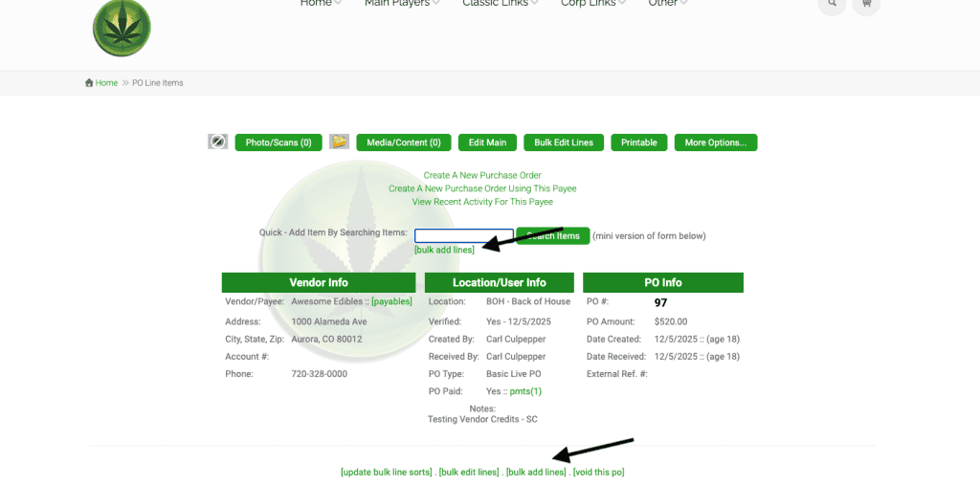Click the void this po link
This screenshot has height=485, width=980.
[598, 473]
